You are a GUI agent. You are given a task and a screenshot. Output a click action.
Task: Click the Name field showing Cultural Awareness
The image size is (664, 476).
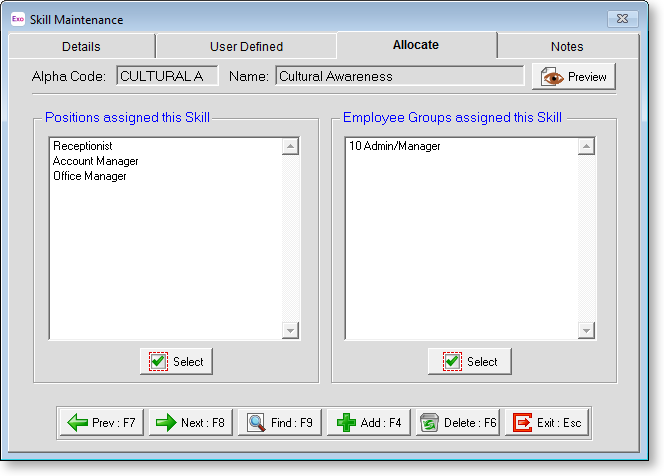click(x=400, y=76)
